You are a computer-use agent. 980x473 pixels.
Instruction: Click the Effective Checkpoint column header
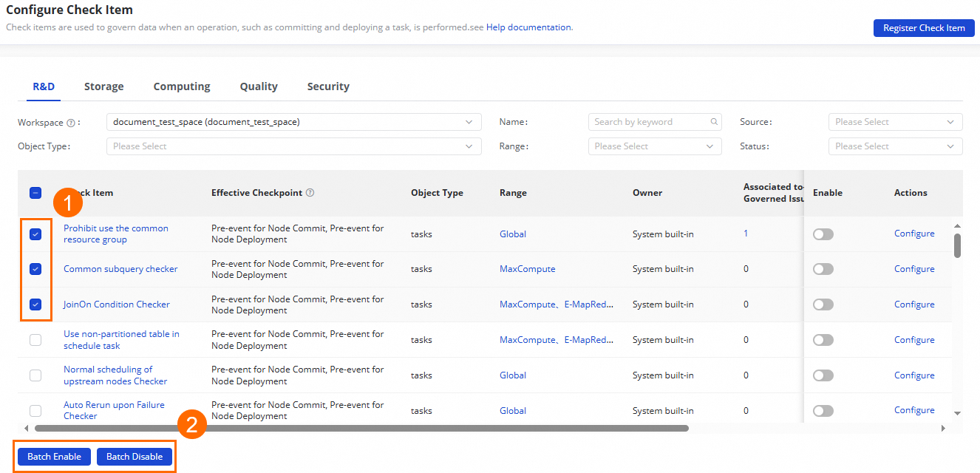tap(256, 193)
